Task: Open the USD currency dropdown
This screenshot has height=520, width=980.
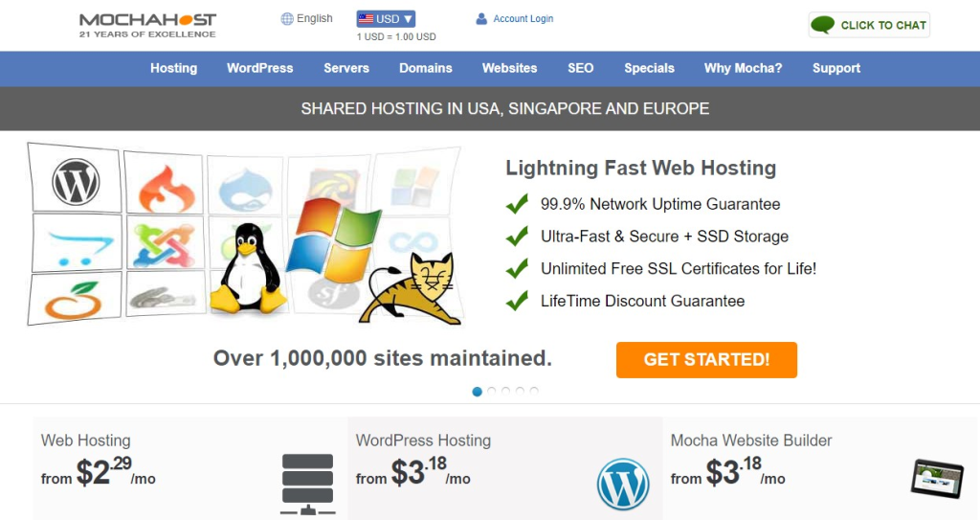Action: click(386, 19)
